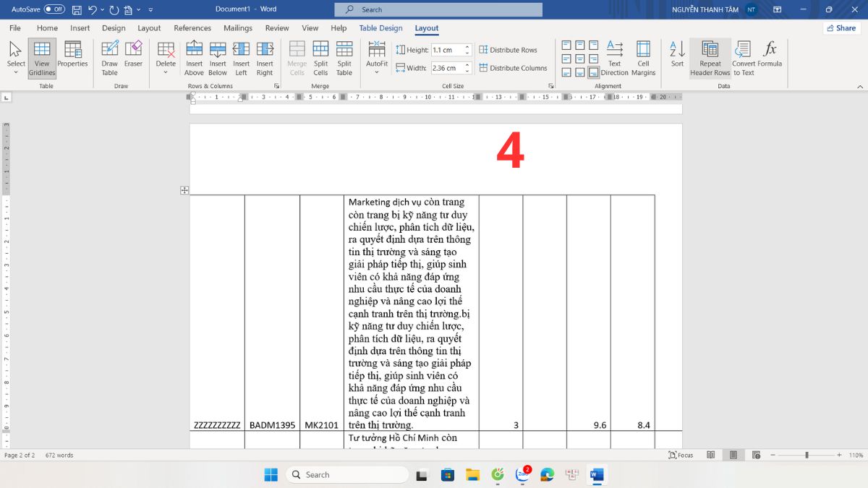Click the table move handle

click(184, 190)
